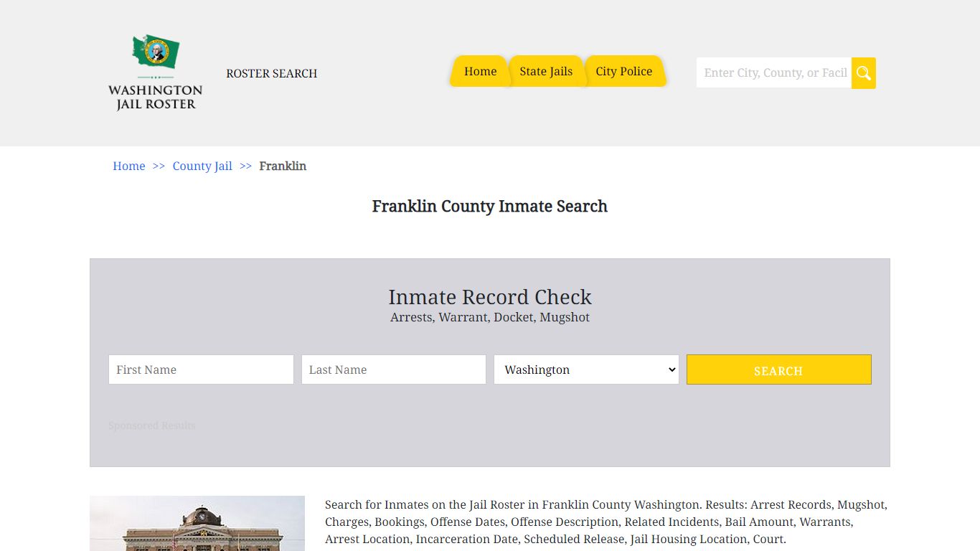Click the courthouse thumbnail image
The image size is (980, 551).
point(197,524)
